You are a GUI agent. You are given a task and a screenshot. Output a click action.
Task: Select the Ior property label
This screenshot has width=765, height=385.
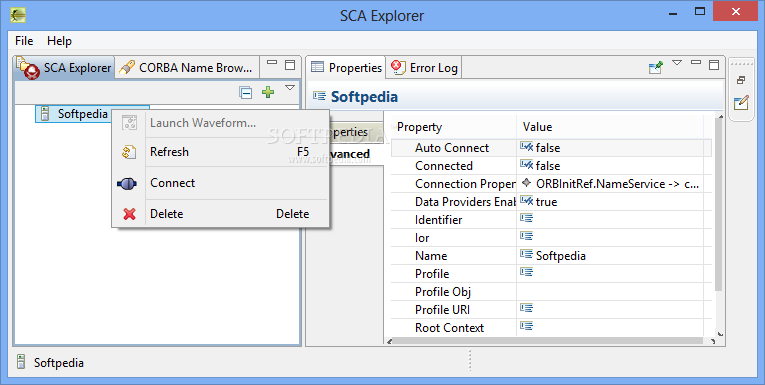[x=422, y=238]
